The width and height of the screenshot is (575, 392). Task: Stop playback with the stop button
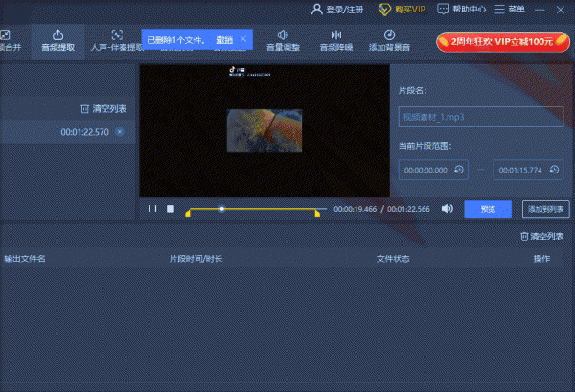coord(171,209)
